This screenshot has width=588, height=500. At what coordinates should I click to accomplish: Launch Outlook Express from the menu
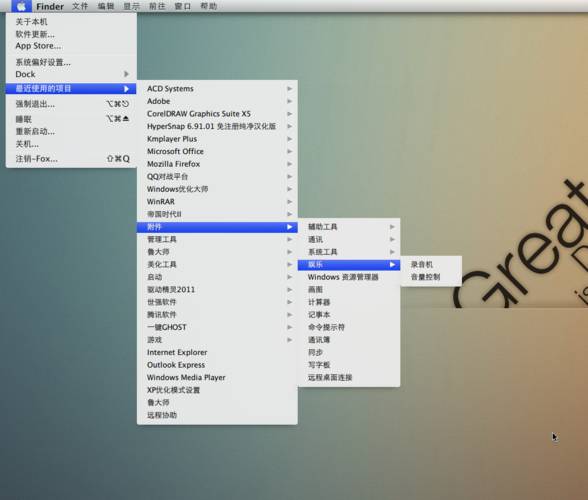pyautogui.click(x=217, y=365)
